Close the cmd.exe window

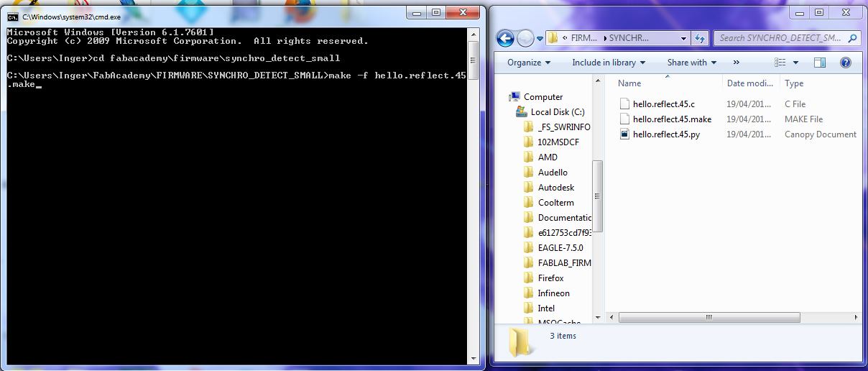click(463, 12)
